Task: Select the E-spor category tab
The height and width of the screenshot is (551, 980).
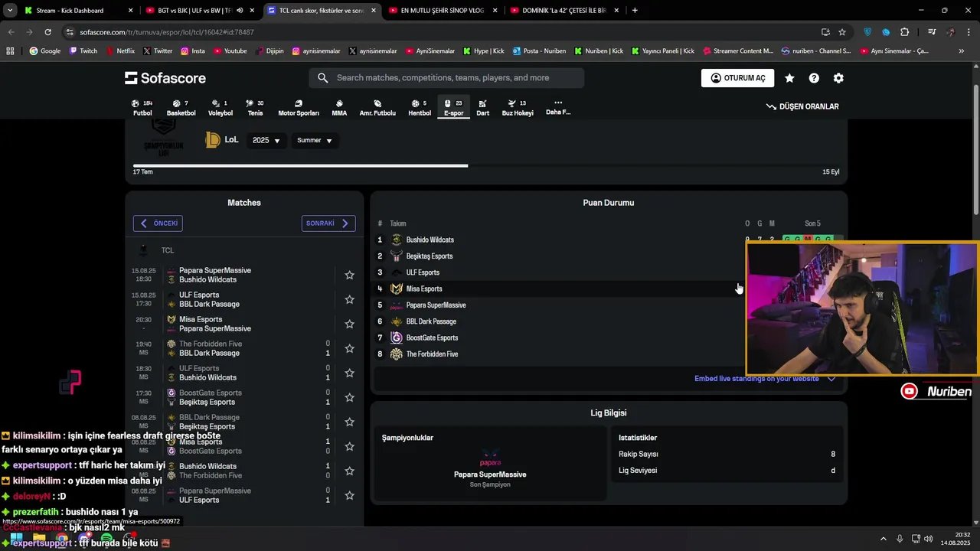Action: tap(454, 108)
